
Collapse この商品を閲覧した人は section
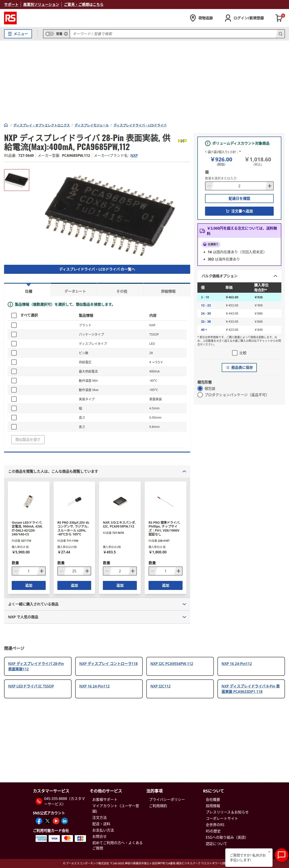[184, 471]
